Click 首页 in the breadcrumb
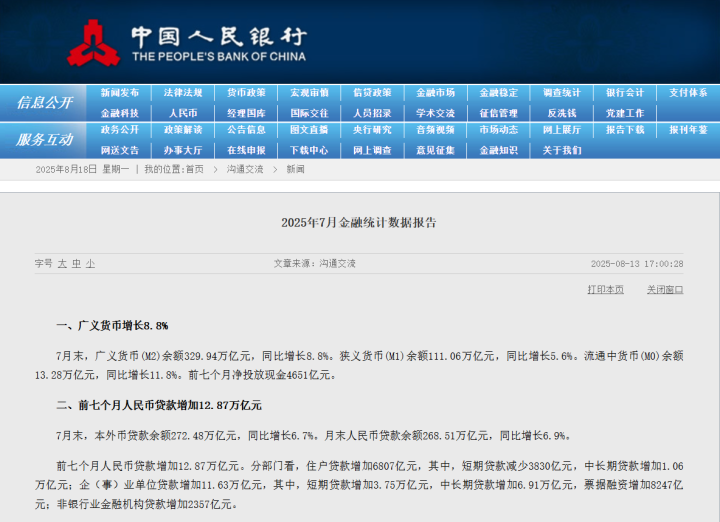Screen dimensions: 720x522 point(194,169)
